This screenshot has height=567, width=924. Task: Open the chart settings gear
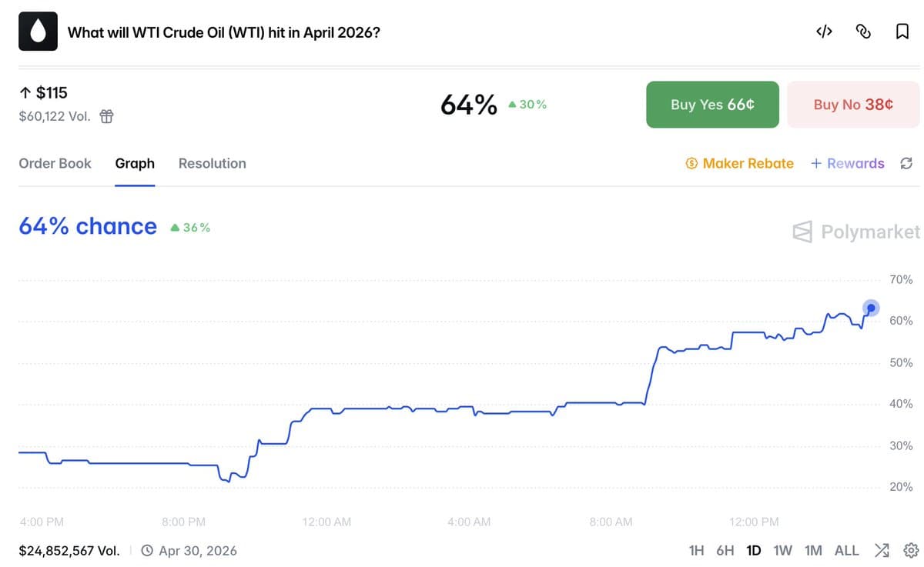[x=911, y=550]
